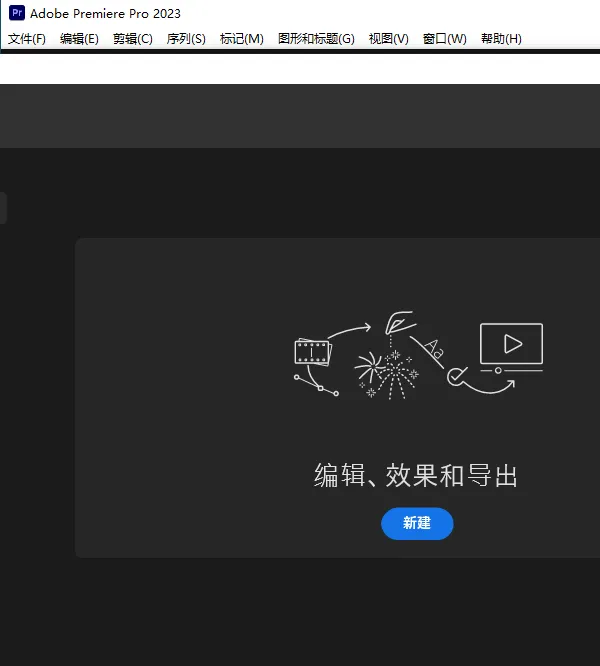600x666 pixels.
Task: Open the 图形和标题(G) menu
Action: pos(316,39)
